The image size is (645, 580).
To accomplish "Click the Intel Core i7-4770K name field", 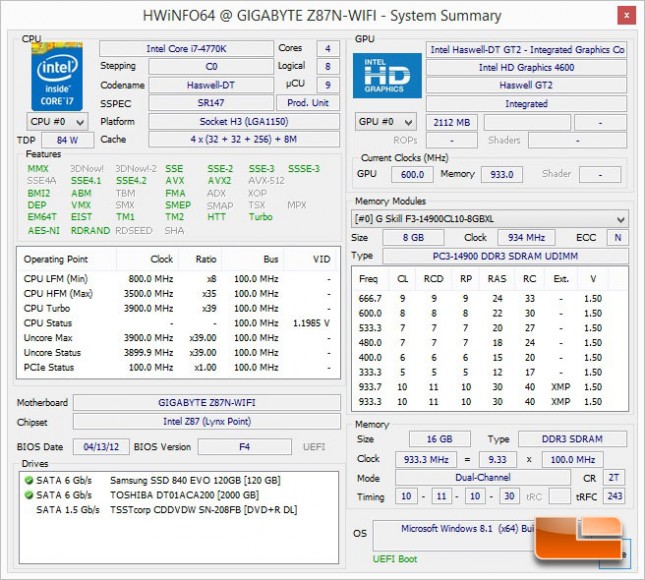I will (x=186, y=49).
